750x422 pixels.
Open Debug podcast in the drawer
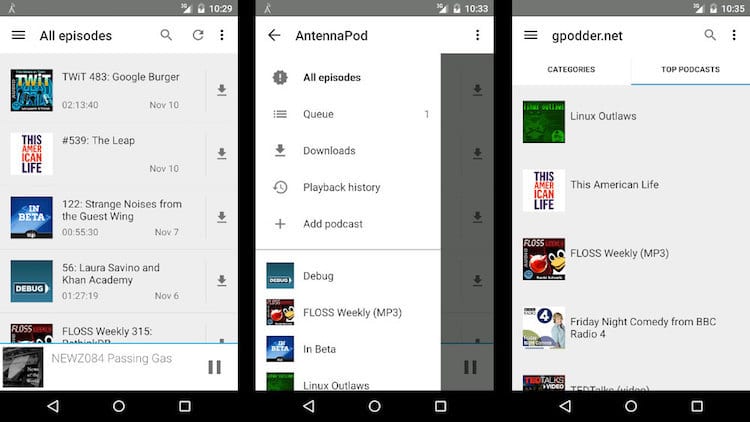348,276
